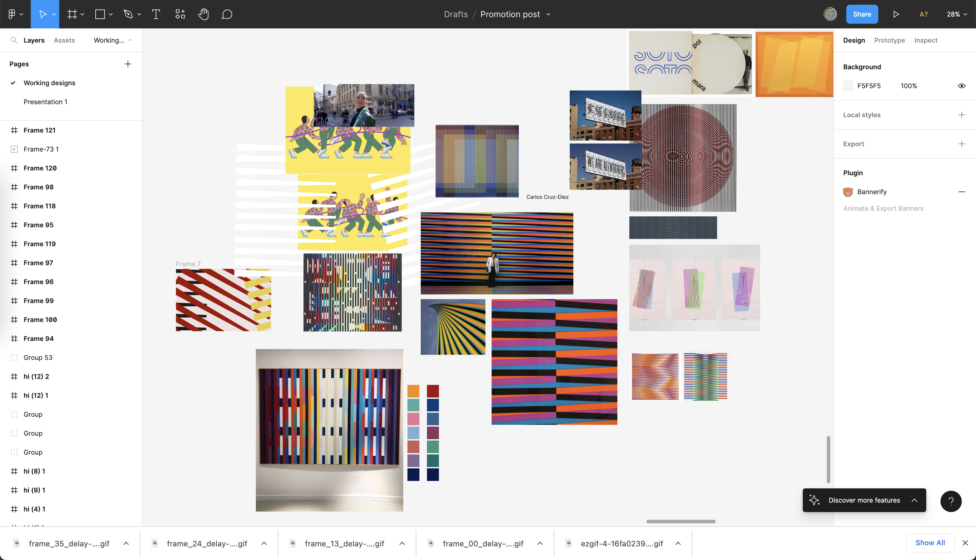The width and height of the screenshot is (976, 560).
Task: Select the Frame tool
Action: [72, 14]
